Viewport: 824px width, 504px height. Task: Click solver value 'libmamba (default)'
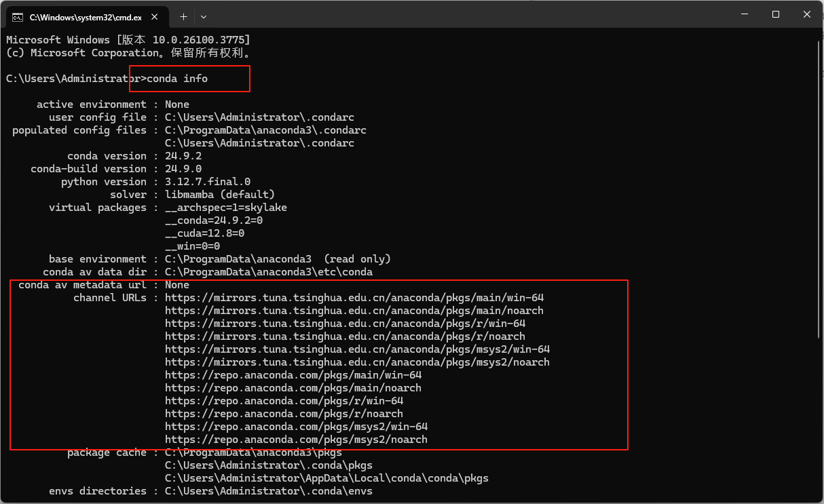tap(220, 195)
